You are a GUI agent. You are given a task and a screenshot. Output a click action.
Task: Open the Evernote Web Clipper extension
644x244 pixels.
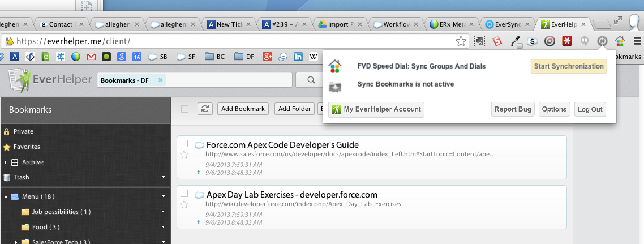[479, 41]
